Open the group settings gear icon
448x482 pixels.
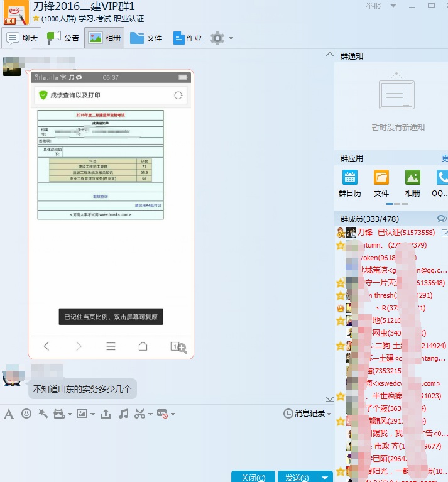pos(217,38)
